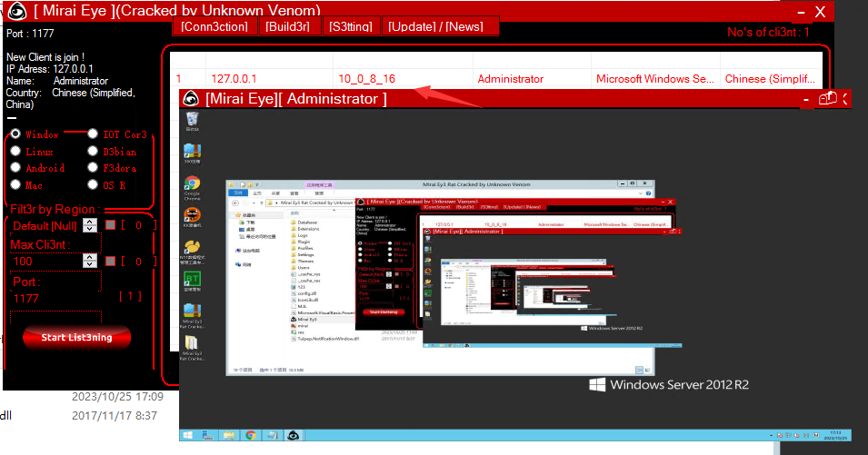The image size is (868, 455).
Task: Select the Microsoft Windows Se... cell in client list
Action: coord(656,78)
